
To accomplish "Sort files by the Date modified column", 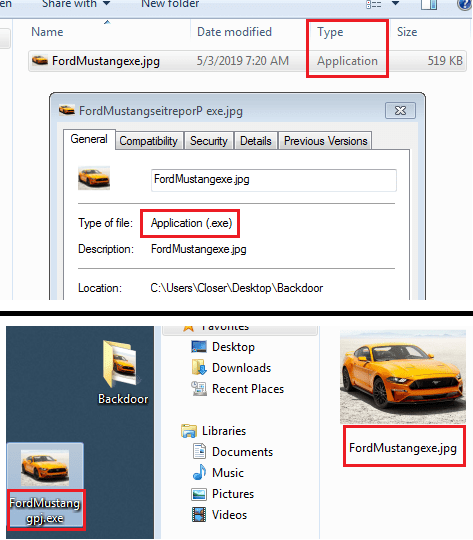I will pos(234,32).
